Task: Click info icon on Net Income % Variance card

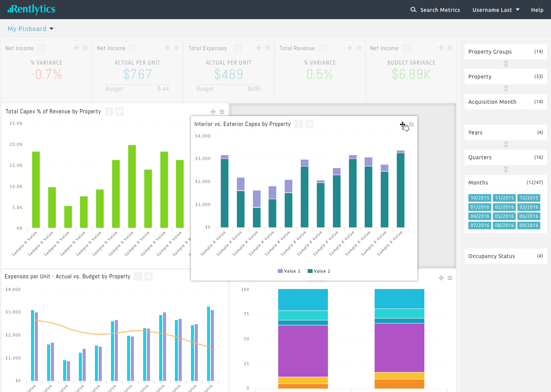Action: click(x=41, y=48)
